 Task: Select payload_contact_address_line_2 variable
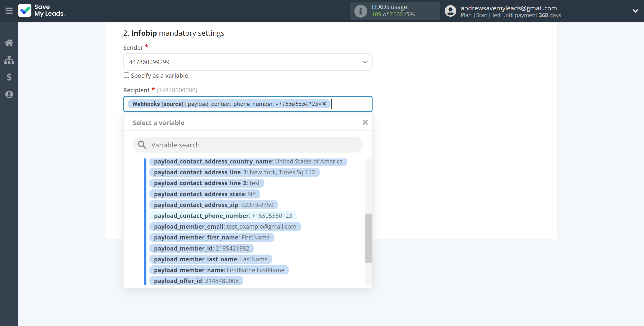(207, 183)
